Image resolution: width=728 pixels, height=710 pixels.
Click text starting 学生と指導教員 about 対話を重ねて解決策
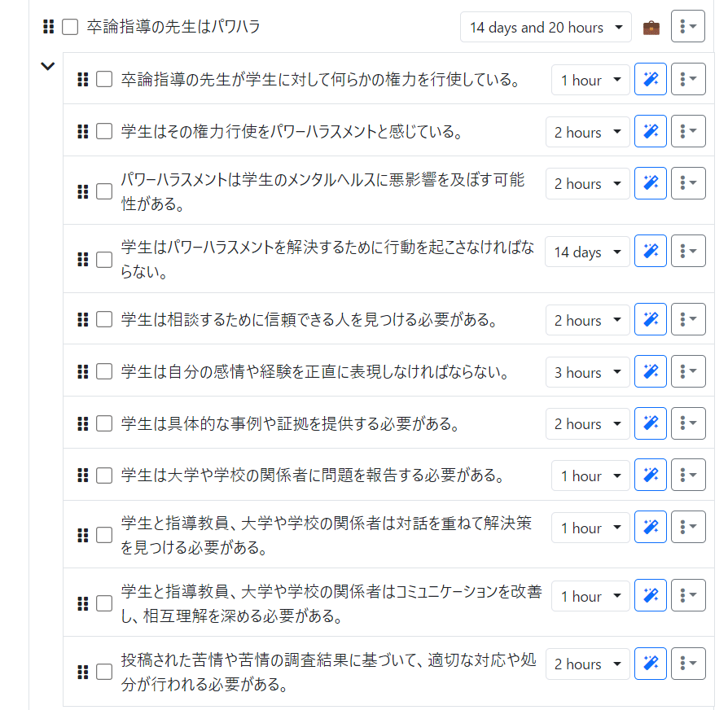coord(327,536)
